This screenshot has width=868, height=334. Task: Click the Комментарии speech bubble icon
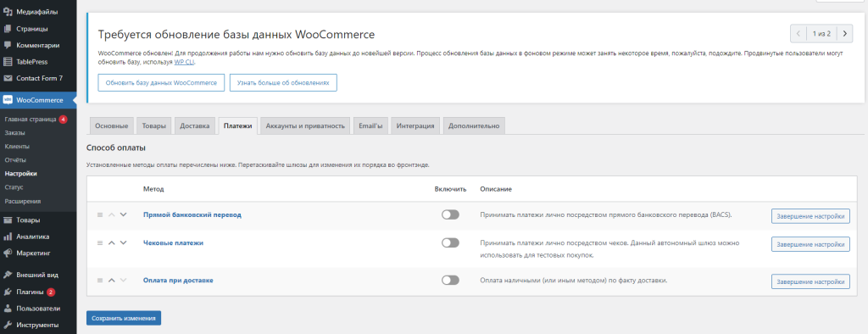8,45
